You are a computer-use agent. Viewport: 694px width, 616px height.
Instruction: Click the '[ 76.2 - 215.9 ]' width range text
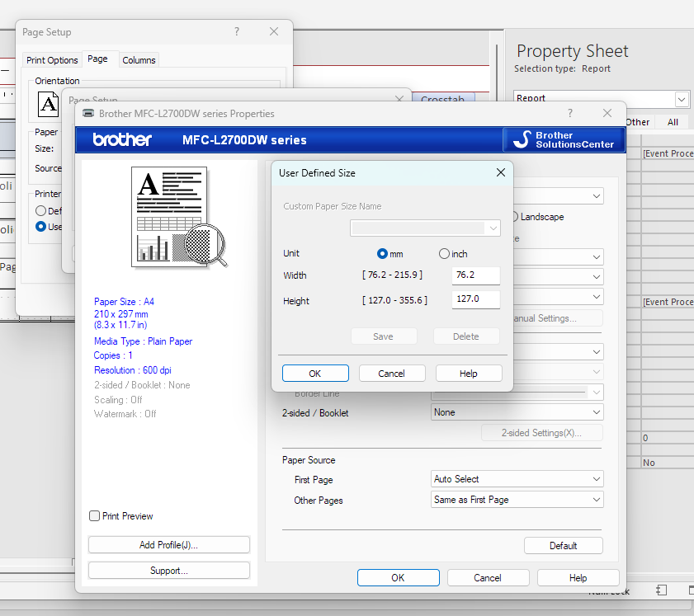393,275
